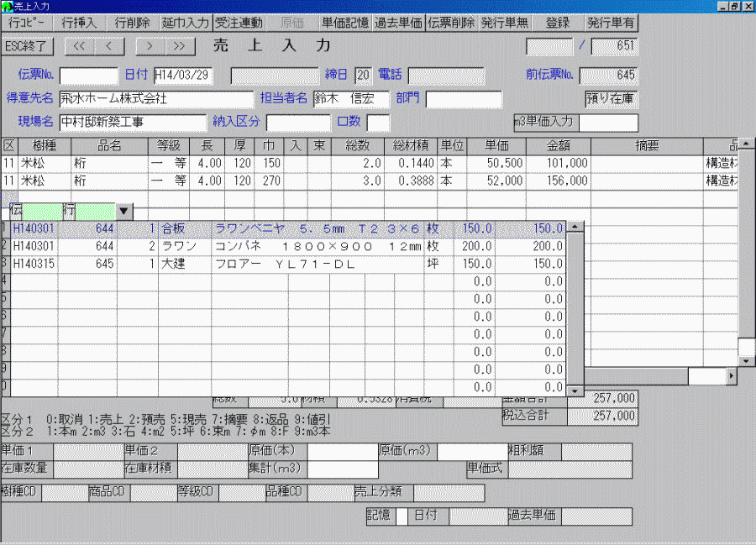
Task: Click the main grid scroll down arrow
Action: tap(747, 361)
